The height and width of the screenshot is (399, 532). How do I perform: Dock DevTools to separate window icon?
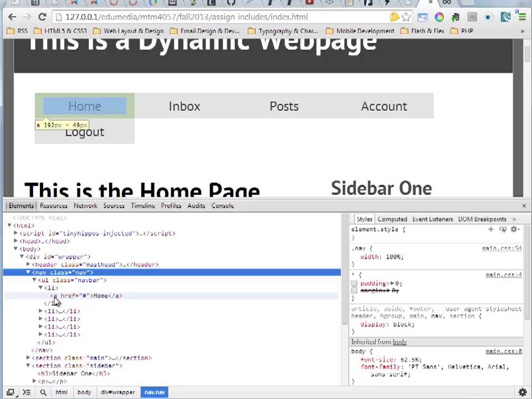(11, 392)
